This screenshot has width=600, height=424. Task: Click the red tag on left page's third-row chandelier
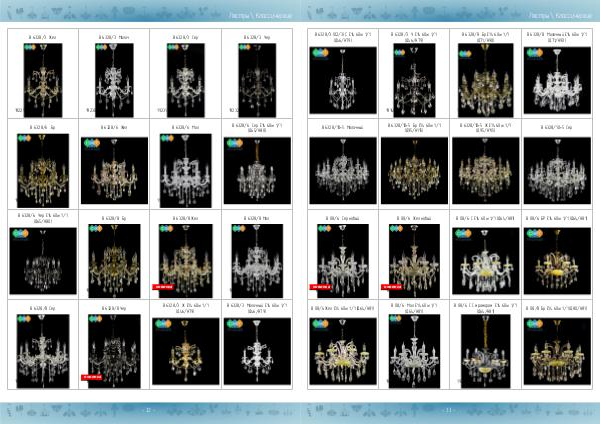point(164,287)
